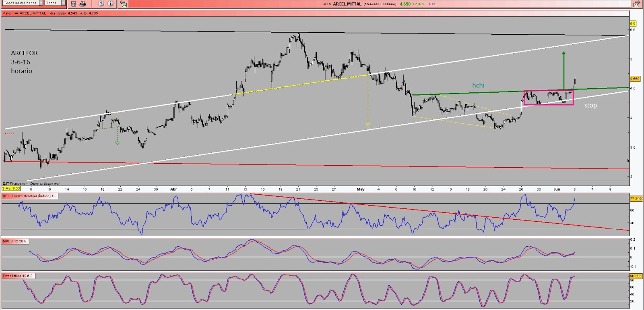This screenshot has height=310, width=644.
Task: Click the 'May' label on time axis
Action: coord(360,189)
